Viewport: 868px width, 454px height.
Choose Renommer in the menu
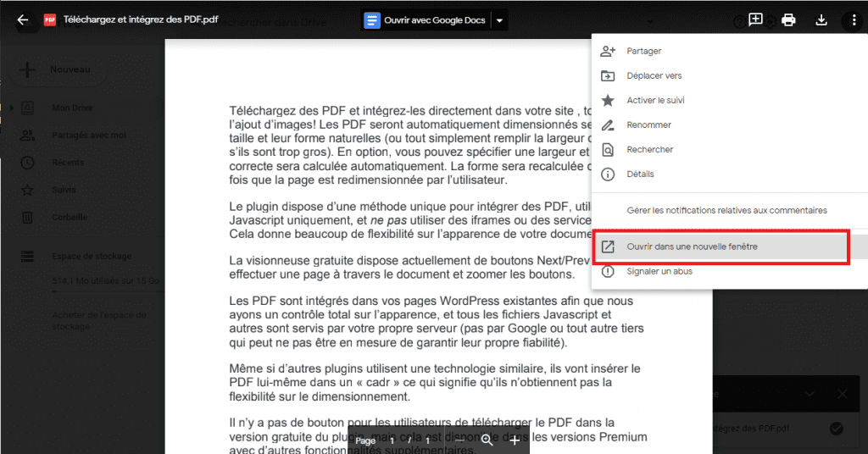(730, 125)
